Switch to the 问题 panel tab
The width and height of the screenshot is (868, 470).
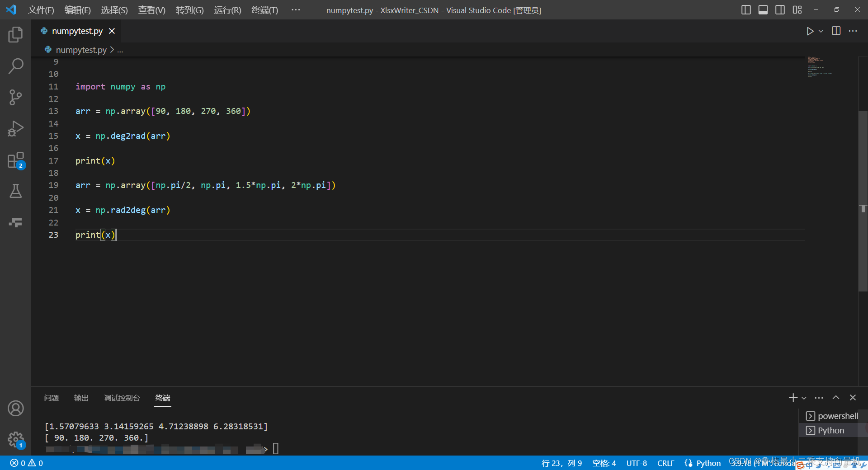52,398
